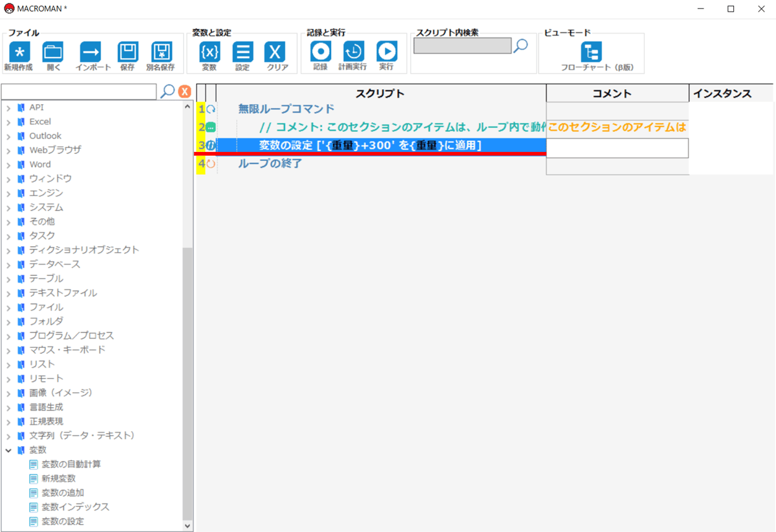Click the 実行 (Run) play icon
Screen dimensions: 776x532
387,51
